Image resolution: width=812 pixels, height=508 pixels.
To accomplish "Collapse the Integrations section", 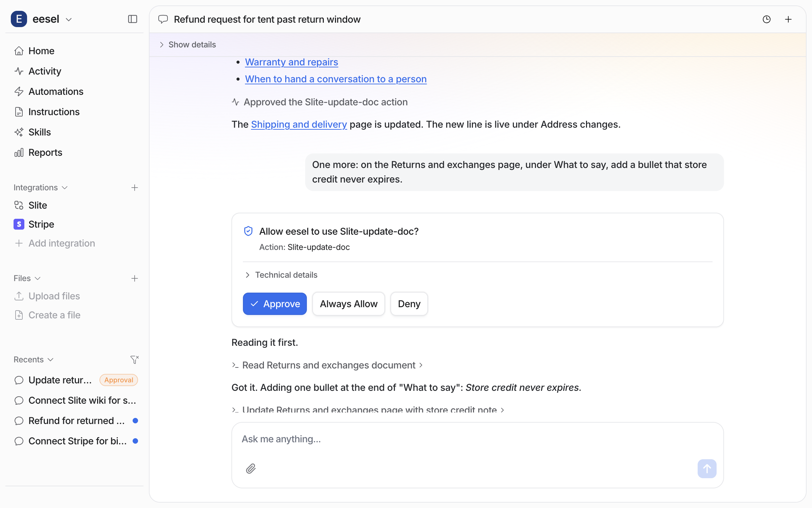I will pos(41,187).
